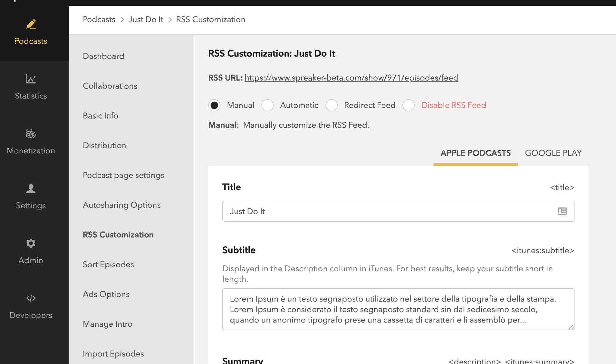
Task: Open the Sort Episodes page
Action: pyautogui.click(x=108, y=264)
